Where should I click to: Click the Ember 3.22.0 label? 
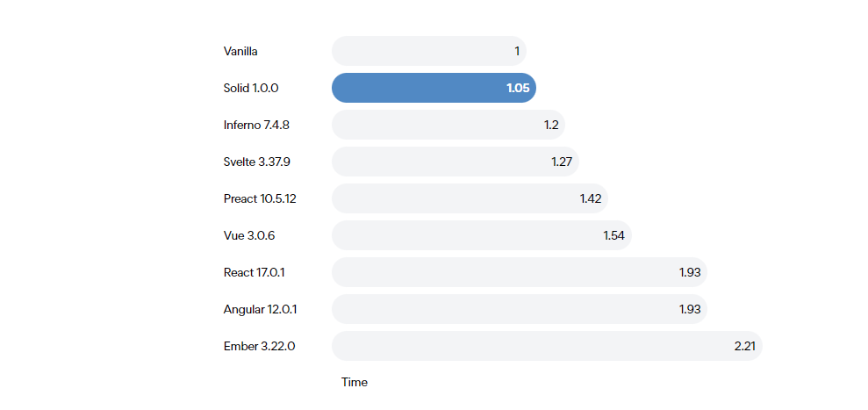[x=259, y=346]
